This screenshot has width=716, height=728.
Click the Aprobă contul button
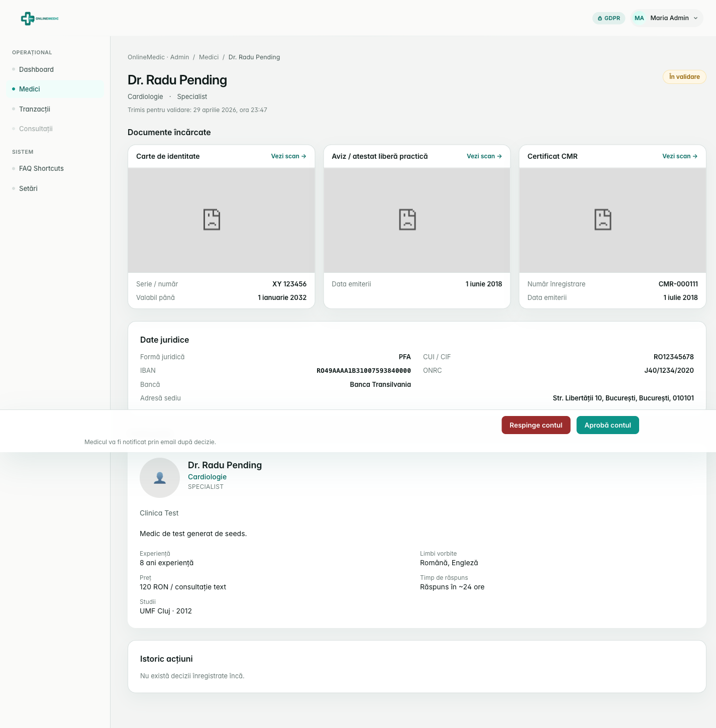point(607,425)
